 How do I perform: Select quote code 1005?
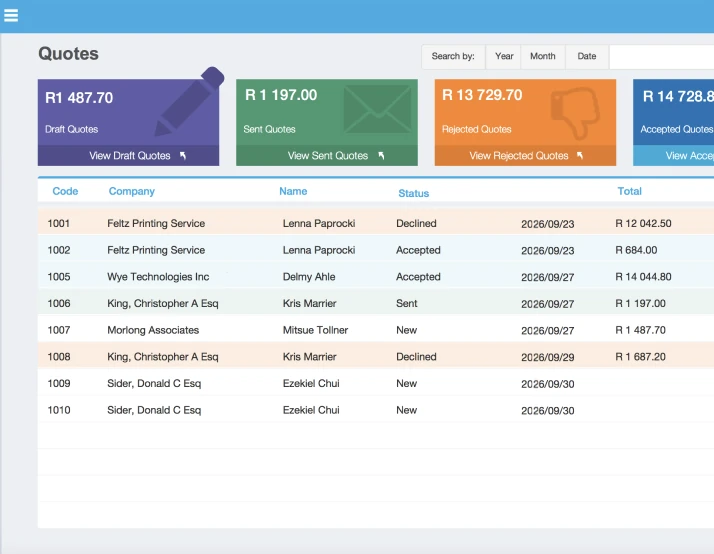pyautogui.click(x=59, y=277)
